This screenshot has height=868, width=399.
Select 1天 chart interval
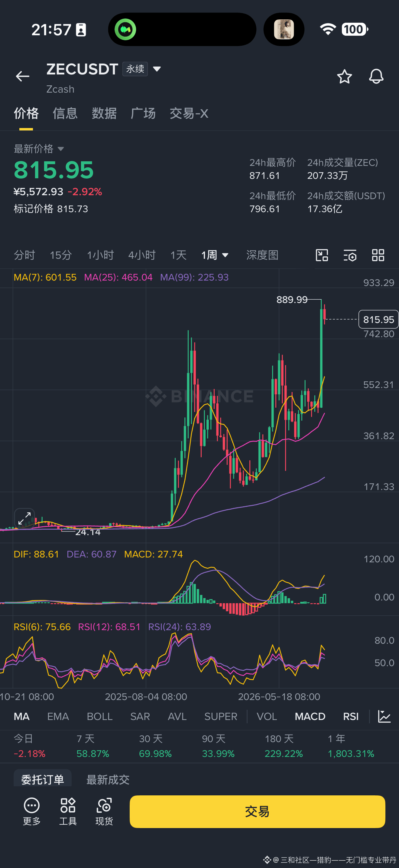click(x=178, y=255)
